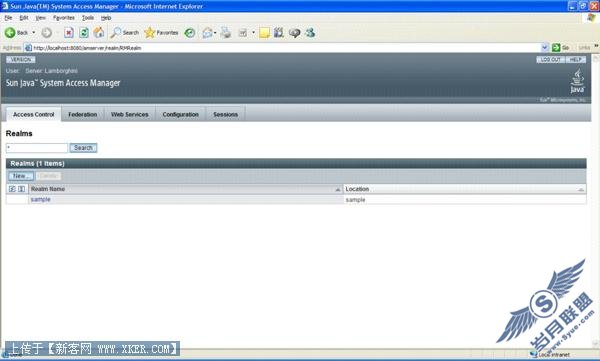The image size is (600, 361).
Task: Click the Go button
Action: pyautogui.click(x=561, y=48)
